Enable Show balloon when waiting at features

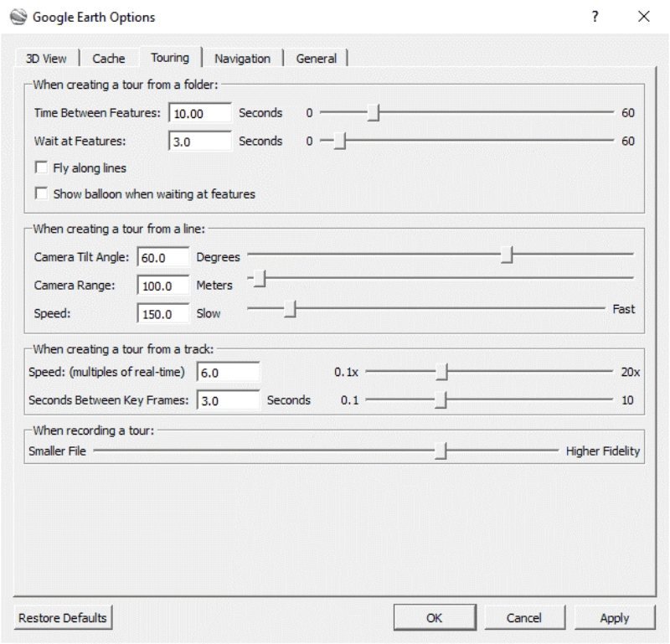41,193
